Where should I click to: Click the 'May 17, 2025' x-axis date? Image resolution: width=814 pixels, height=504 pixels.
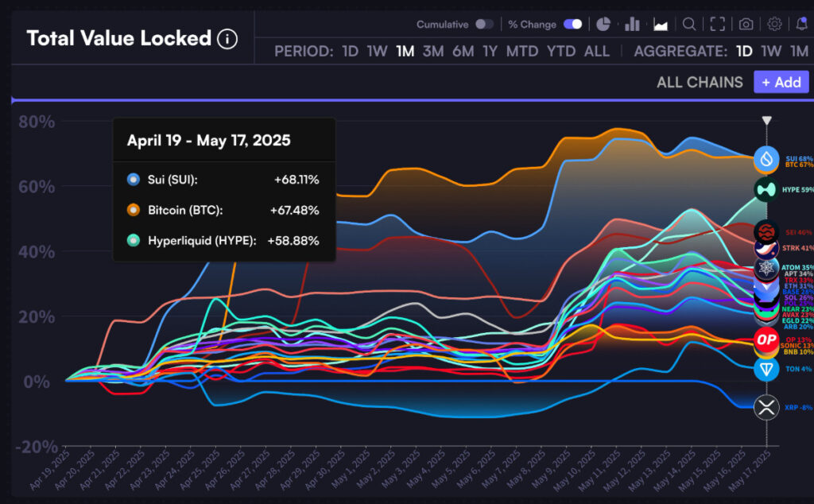pos(750,471)
